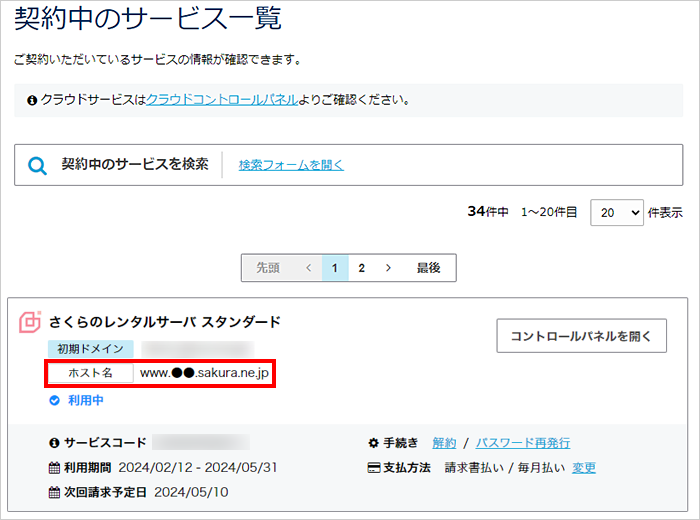Click 契約中のサービスを検索 label
The height and width of the screenshot is (520, 700).
(135, 164)
